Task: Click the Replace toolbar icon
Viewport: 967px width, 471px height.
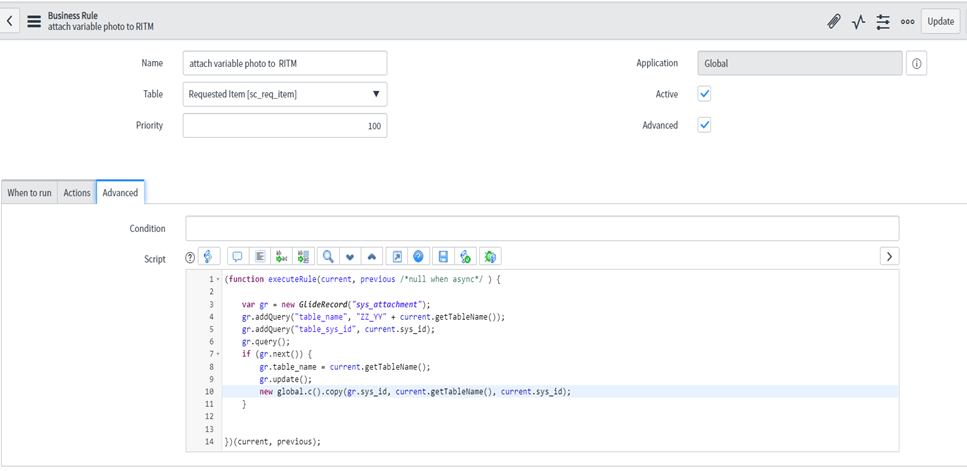Action: coord(282,256)
